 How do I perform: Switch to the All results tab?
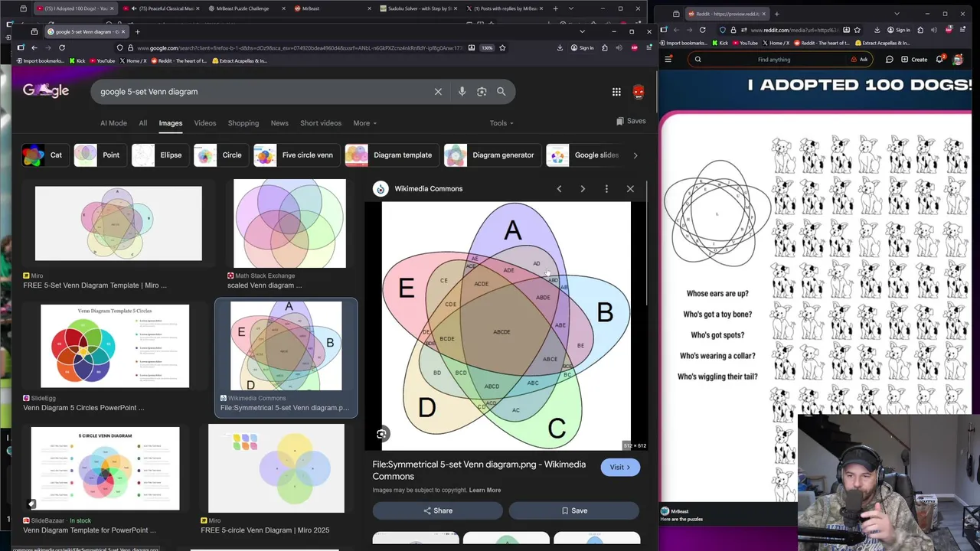click(142, 123)
